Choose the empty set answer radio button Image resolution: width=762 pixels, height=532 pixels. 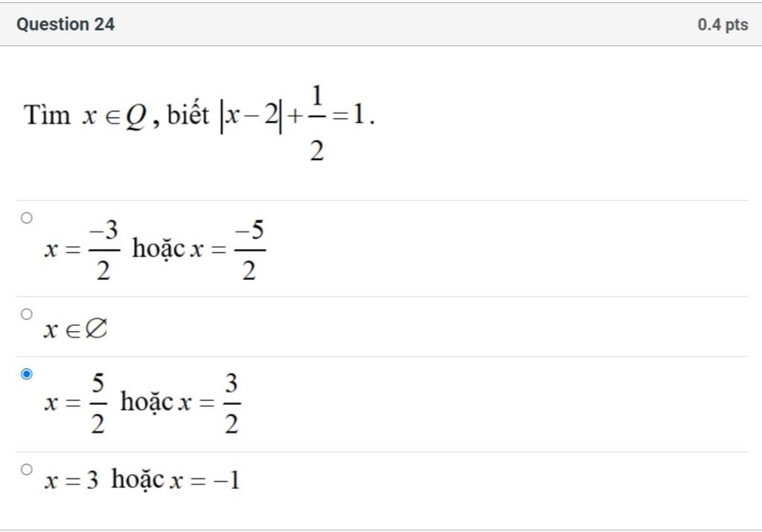click(27, 314)
